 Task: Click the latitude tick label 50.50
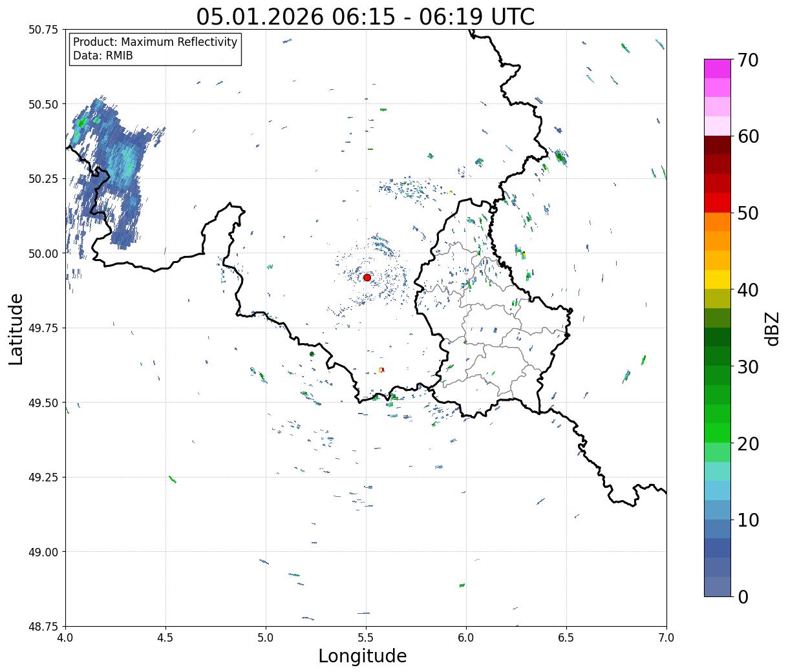click(x=43, y=104)
